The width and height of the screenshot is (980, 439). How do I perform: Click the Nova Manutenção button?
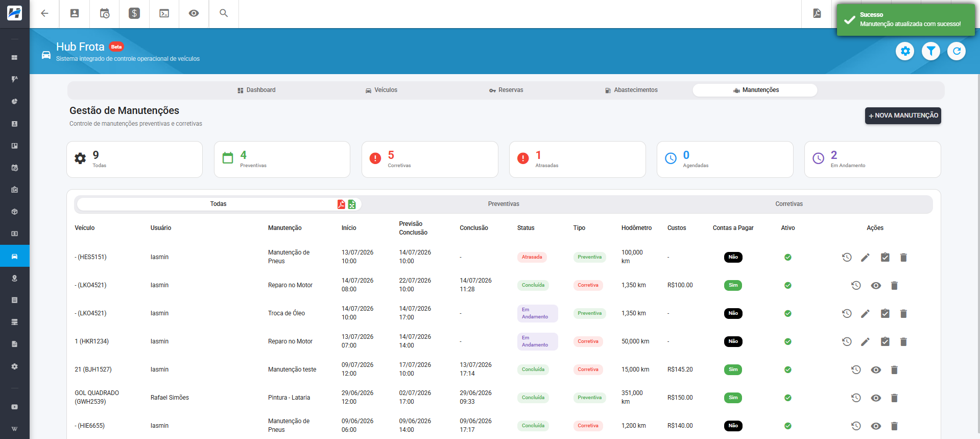[903, 115]
